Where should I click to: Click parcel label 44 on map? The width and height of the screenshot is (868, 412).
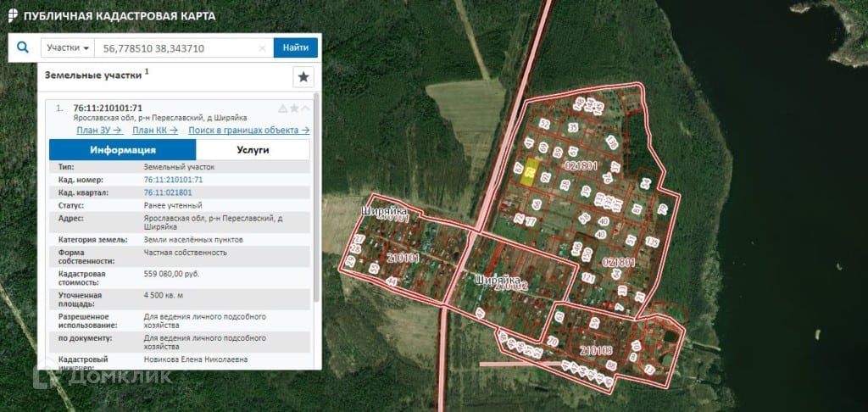pyautogui.click(x=392, y=281)
